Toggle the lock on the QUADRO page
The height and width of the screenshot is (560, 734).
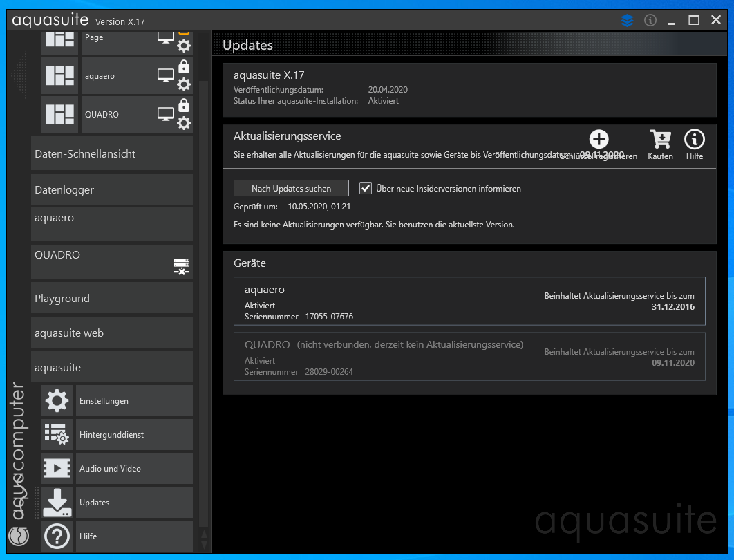(x=183, y=105)
